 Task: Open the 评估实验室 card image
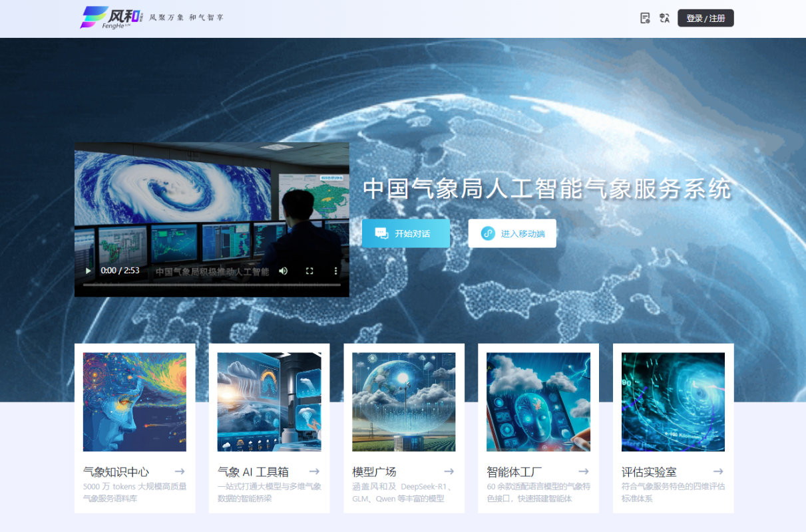click(x=673, y=402)
